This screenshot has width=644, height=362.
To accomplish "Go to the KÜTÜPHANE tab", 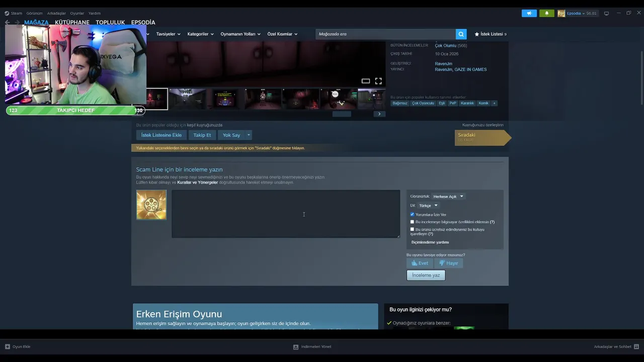I will (x=72, y=22).
